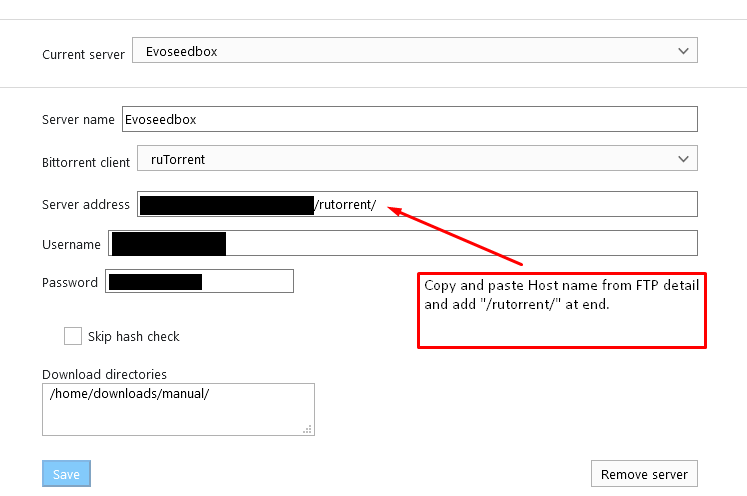Focus the Username input field
747x496 pixels.
(x=460, y=243)
